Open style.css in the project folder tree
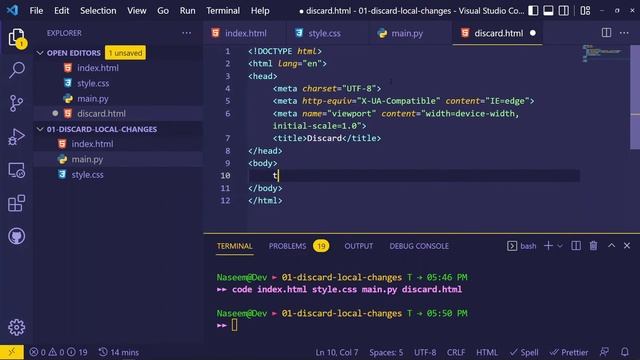Viewport: 640px width, 360px height. click(x=118, y=175)
